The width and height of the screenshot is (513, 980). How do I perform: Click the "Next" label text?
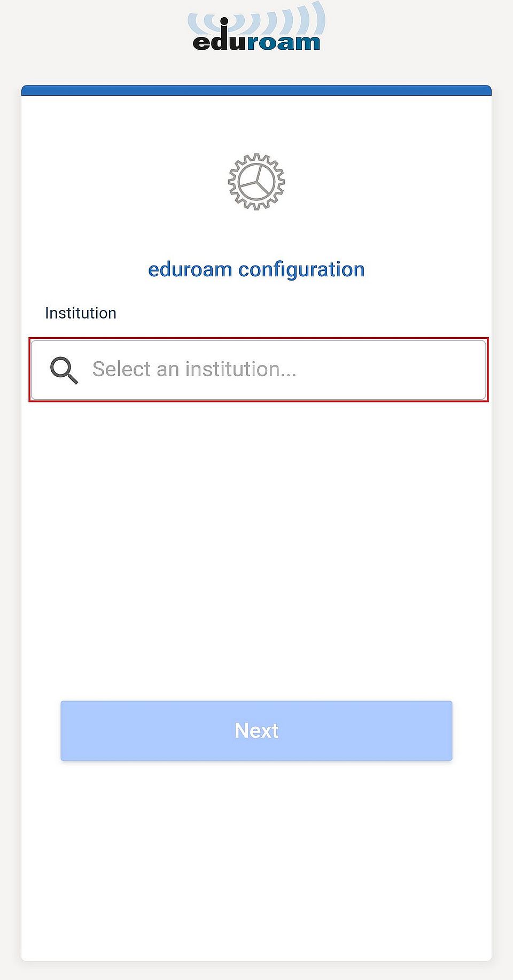pyautogui.click(x=256, y=730)
